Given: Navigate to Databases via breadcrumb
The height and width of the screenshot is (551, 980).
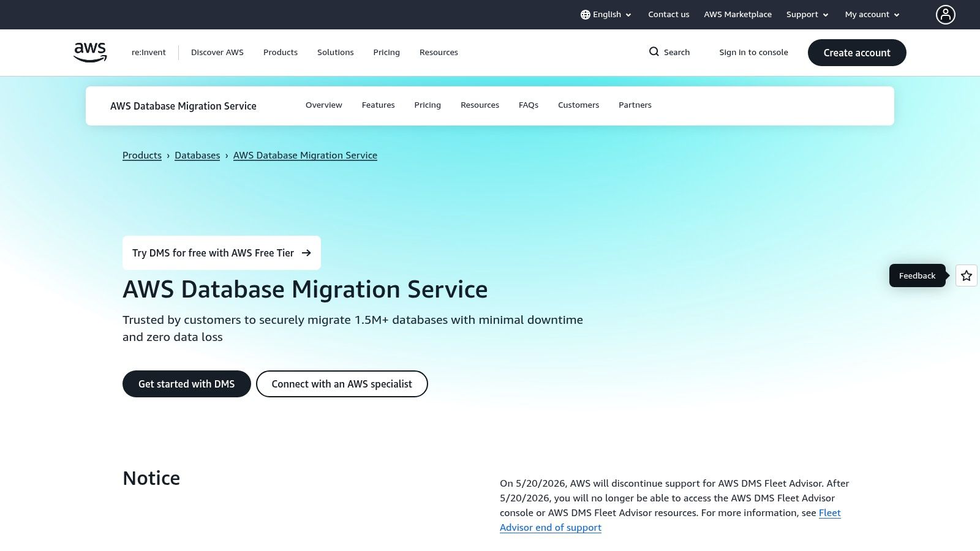Looking at the screenshot, I should coord(197,155).
